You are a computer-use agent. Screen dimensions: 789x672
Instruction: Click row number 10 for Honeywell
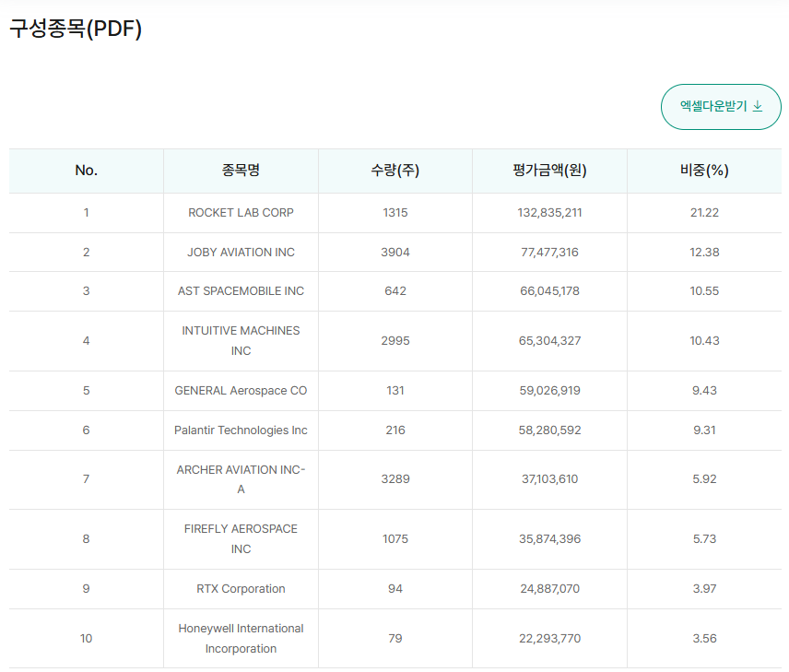click(x=86, y=639)
